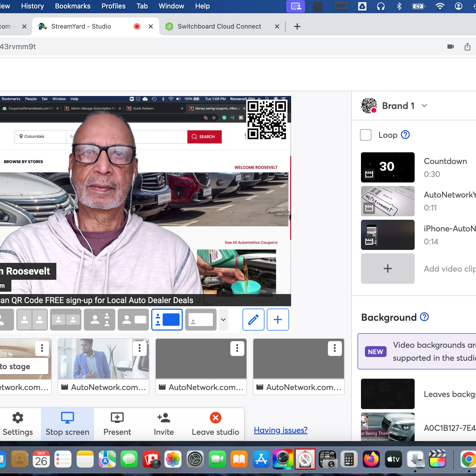
Task: Open options for man-in-blue-suit video card
Action: pyautogui.click(x=140, y=348)
